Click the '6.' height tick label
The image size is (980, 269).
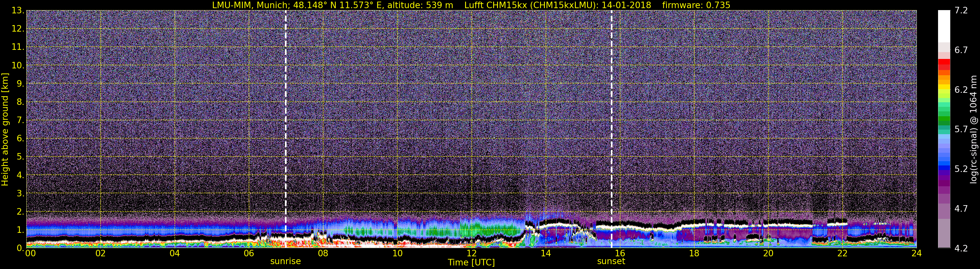click(20, 138)
